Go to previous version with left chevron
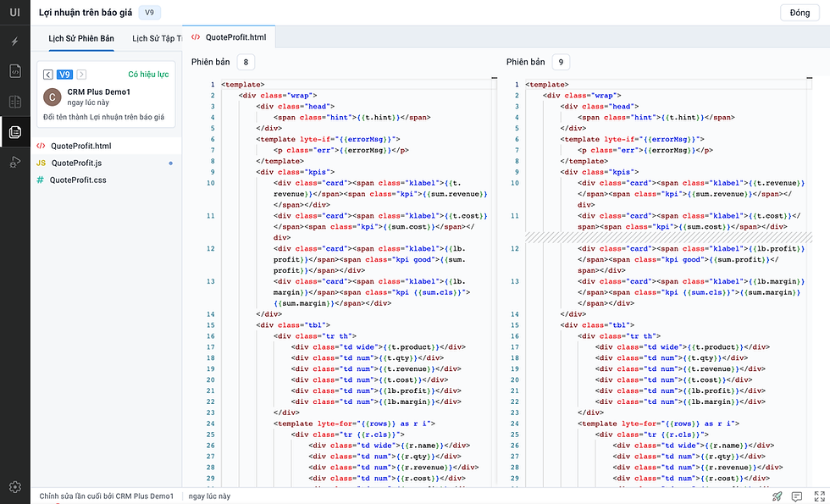 tap(47, 75)
